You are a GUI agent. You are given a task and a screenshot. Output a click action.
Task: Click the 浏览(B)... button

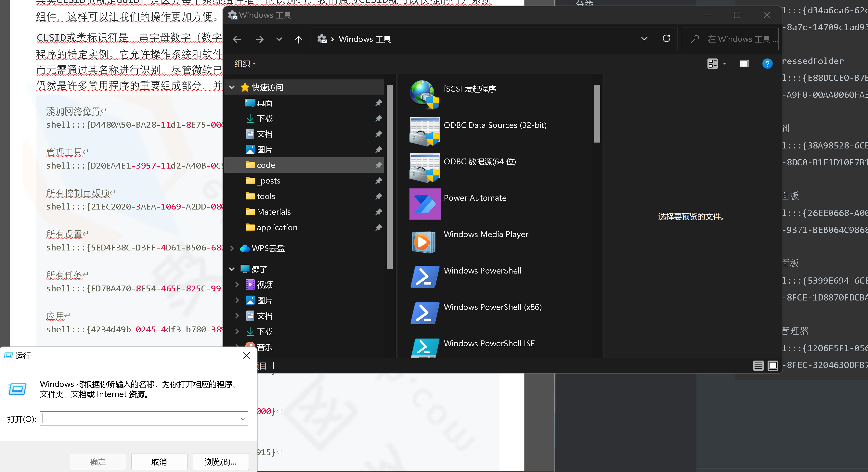[220, 462]
